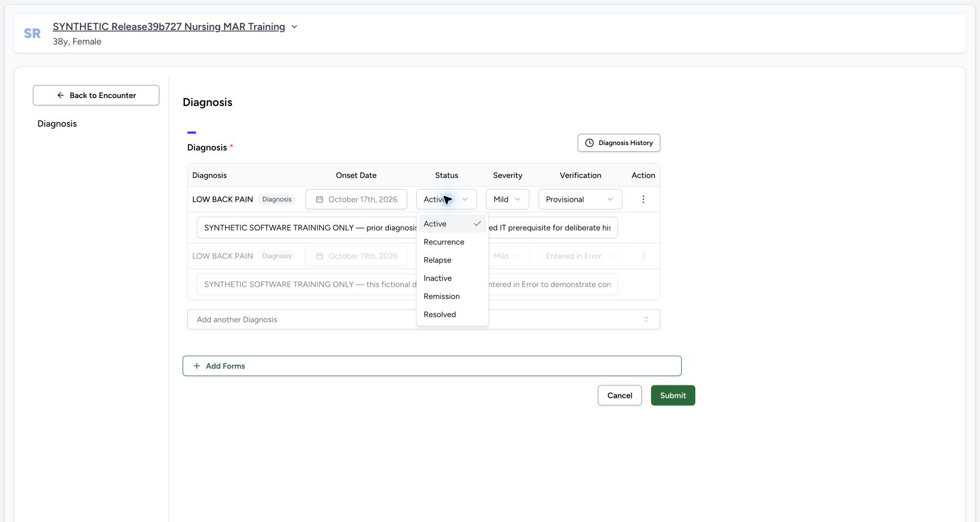The height and width of the screenshot is (522, 980).
Task: Select Diagnosis in the left sidebar
Action: (57, 124)
